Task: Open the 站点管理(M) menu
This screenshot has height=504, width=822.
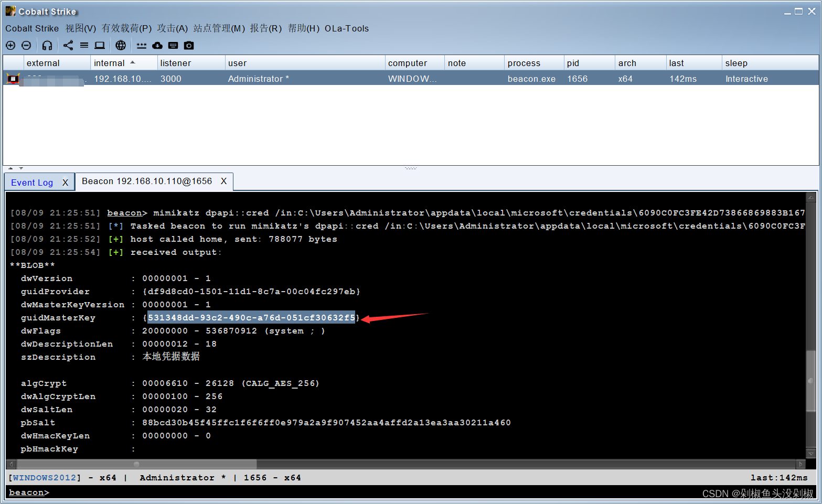Action: (x=219, y=28)
